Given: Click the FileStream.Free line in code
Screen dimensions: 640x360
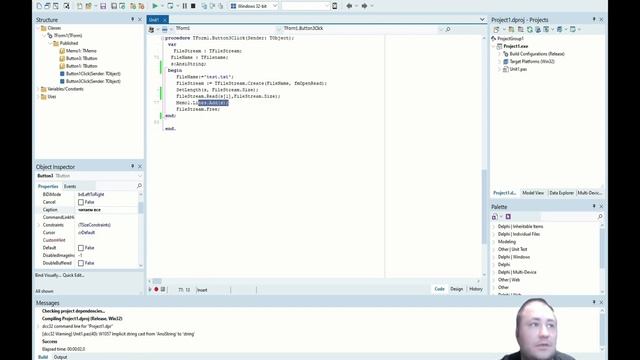Looking at the screenshot, I should pyautogui.click(x=198, y=109).
